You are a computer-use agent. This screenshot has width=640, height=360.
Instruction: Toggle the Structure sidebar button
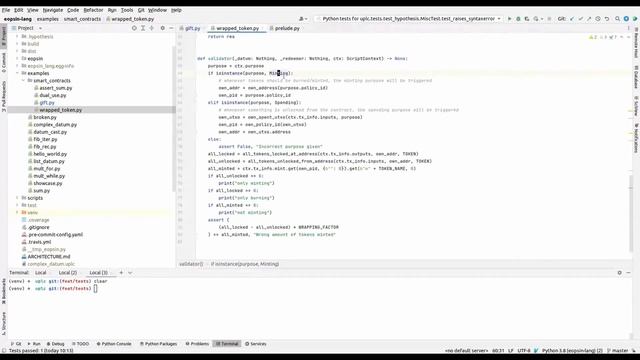4,323
